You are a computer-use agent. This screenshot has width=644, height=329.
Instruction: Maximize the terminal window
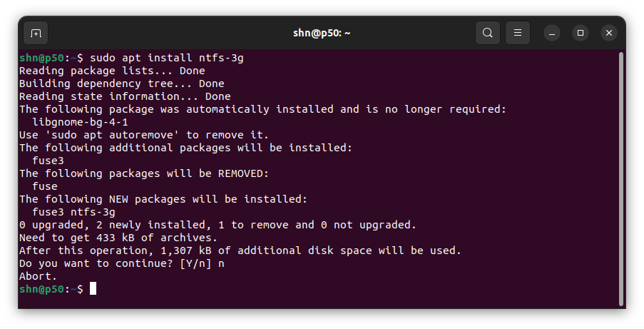tap(581, 33)
